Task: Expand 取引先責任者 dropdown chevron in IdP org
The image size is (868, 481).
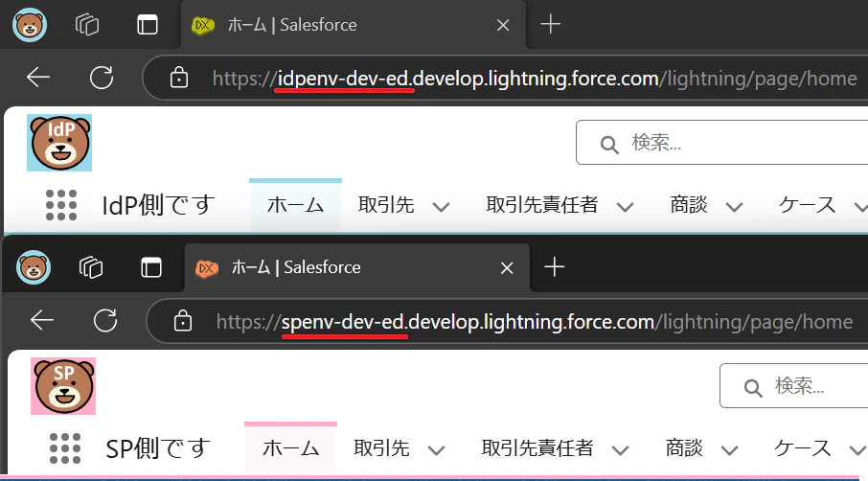Action: [625, 208]
